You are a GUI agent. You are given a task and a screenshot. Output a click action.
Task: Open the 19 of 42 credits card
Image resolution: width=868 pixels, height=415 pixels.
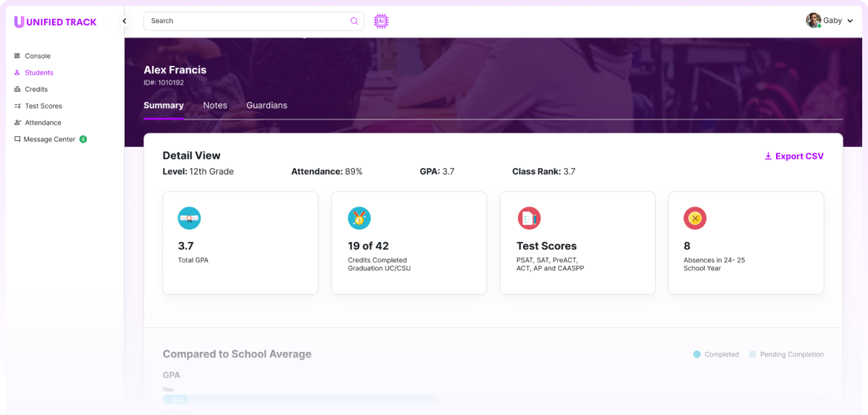(409, 243)
